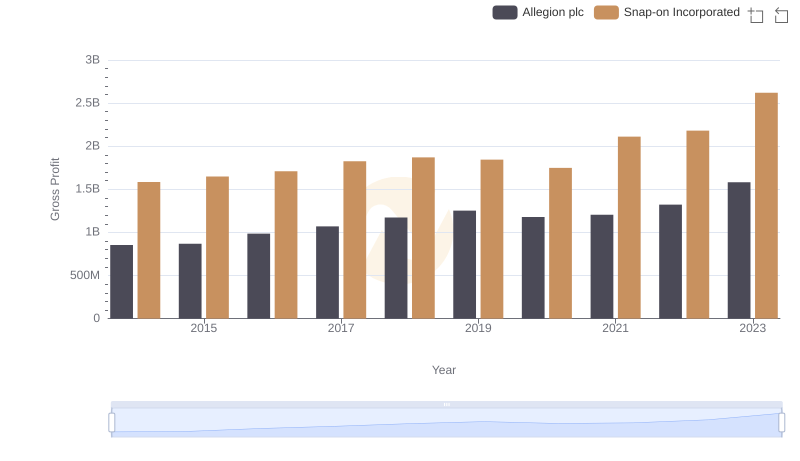Click the zoom reset icon
This screenshot has width=800, height=461.
click(x=781, y=15)
